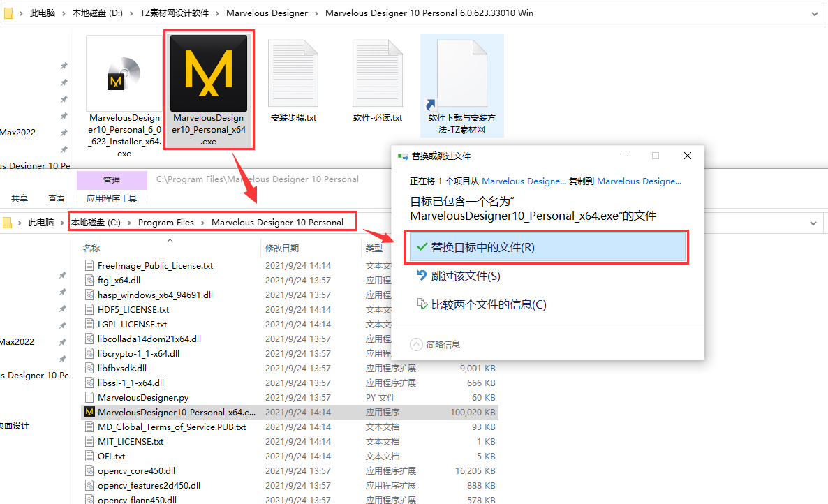This screenshot has height=504, width=828.
Task: Open chevron after 本地磁盘 (D:) in upper path
Action: pyautogui.click(x=131, y=13)
